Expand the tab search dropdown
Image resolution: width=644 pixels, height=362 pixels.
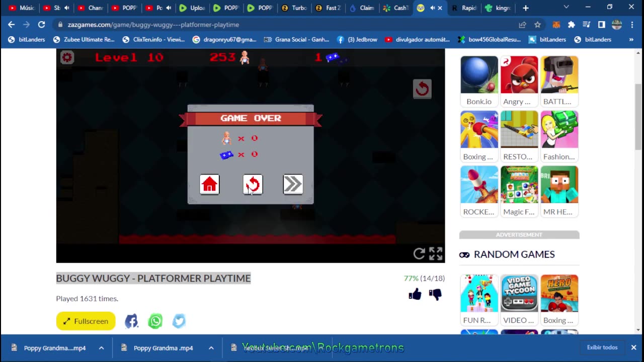point(567,7)
